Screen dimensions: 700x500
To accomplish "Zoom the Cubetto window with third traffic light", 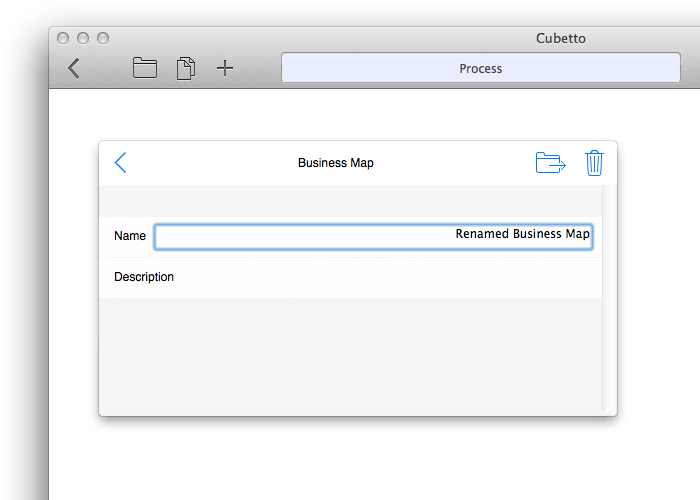I will click(x=103, y=38).
